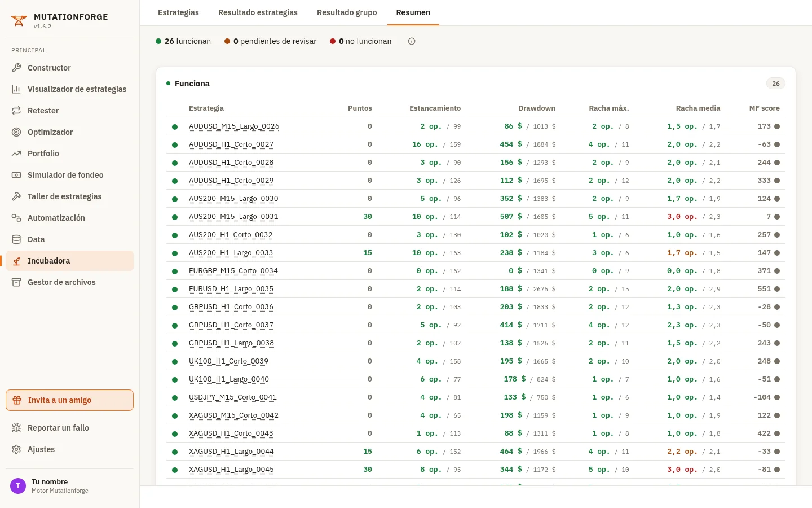This screenshot has width=812, height=508.
Task: Click the Constructor wrench icon
Action: point(16,68)
